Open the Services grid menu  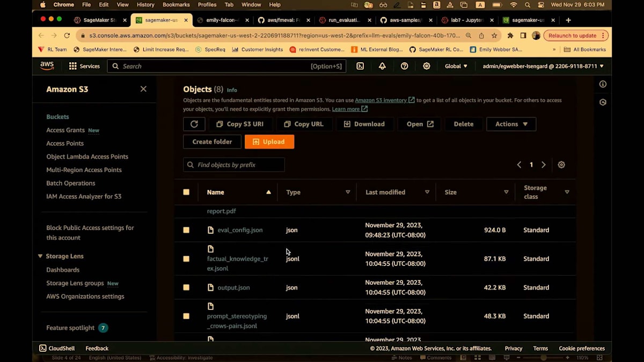pyautogui.click(x=84, y=66)
